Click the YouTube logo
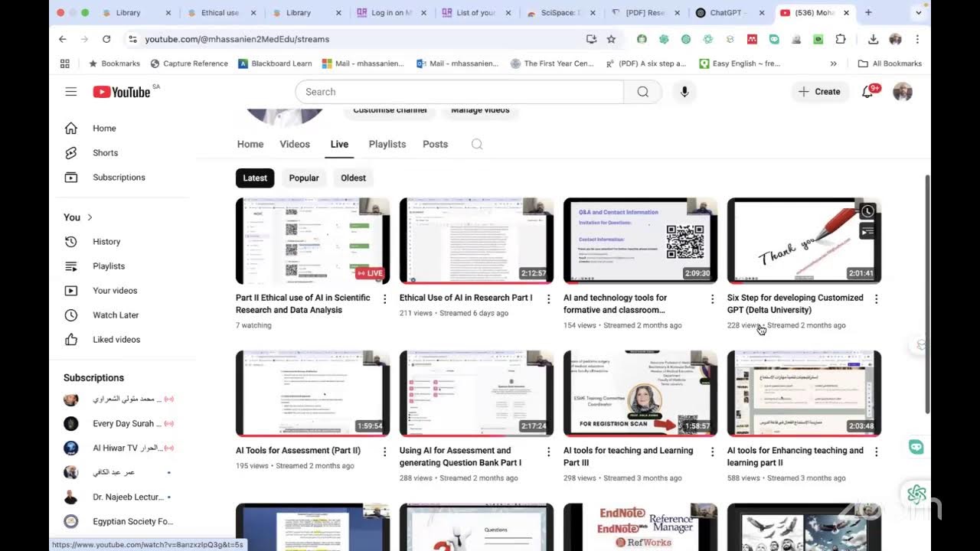 pos(122,92)
